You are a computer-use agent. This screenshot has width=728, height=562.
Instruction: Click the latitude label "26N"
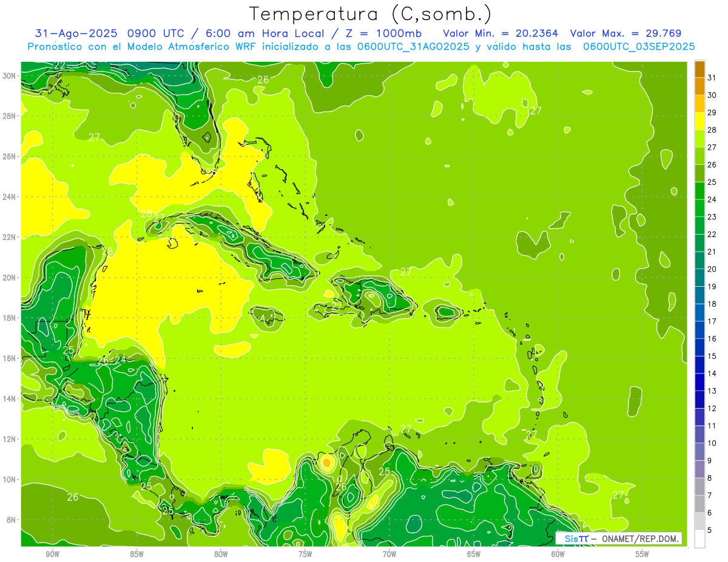click(8, 156)
